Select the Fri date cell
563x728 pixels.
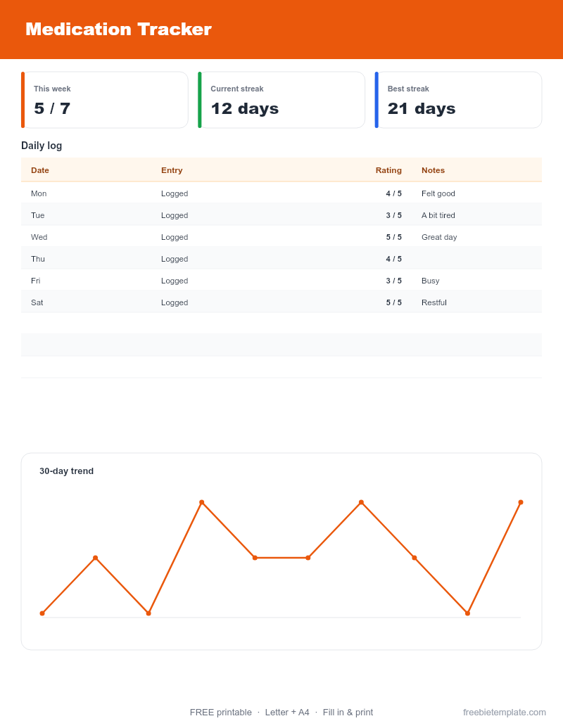(x=36, y=281)
